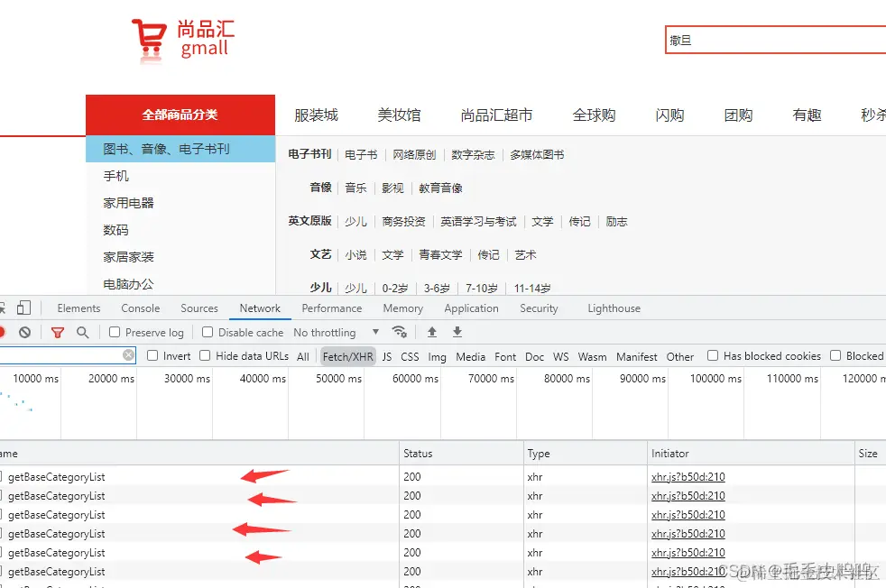Click inside the top search input box
886x588 pixels.
pyautogui.click(x=776, y=40)
